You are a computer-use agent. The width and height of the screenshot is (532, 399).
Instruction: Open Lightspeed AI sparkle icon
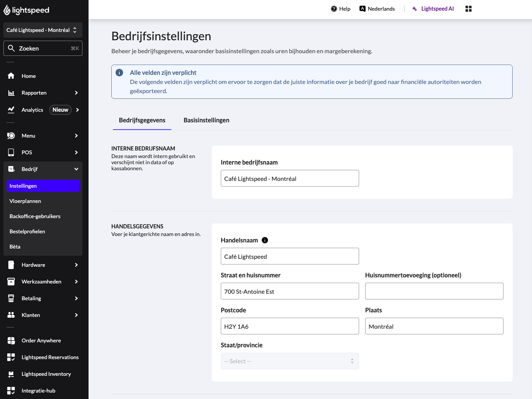[x=415, y=9]
